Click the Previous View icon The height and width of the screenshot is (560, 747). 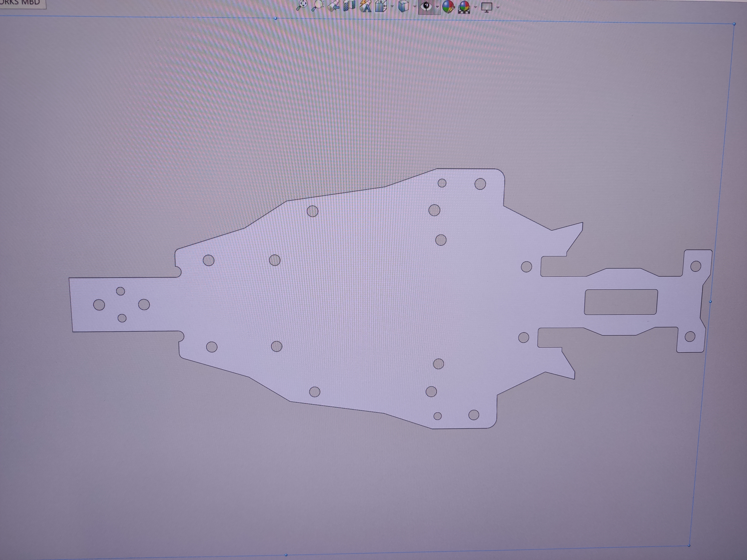pyautogui.click(x=334, y=5)
